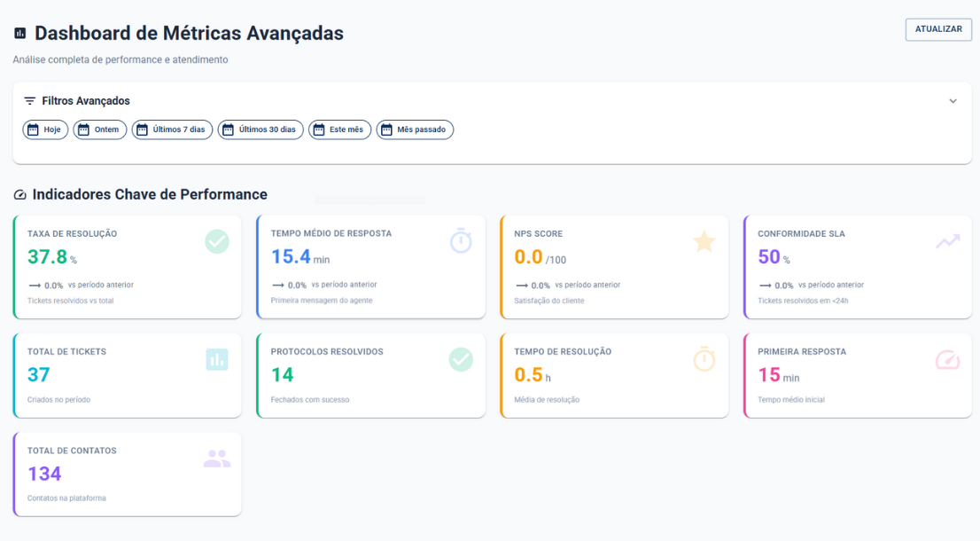The height and width of the screenshot is (541, 980).
Task: Click the stopwatch icon in Tempo Médio de Resposta
Action: pos(461,240)
